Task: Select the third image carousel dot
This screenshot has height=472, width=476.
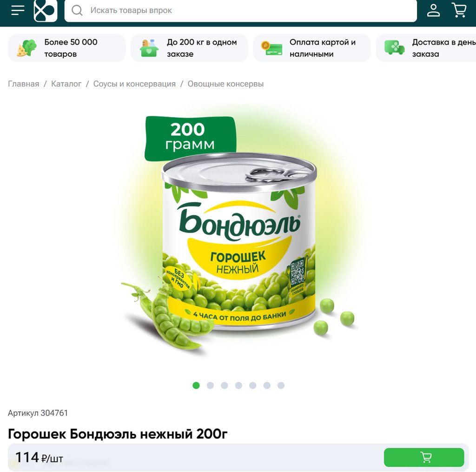Action: click(225, 386)
